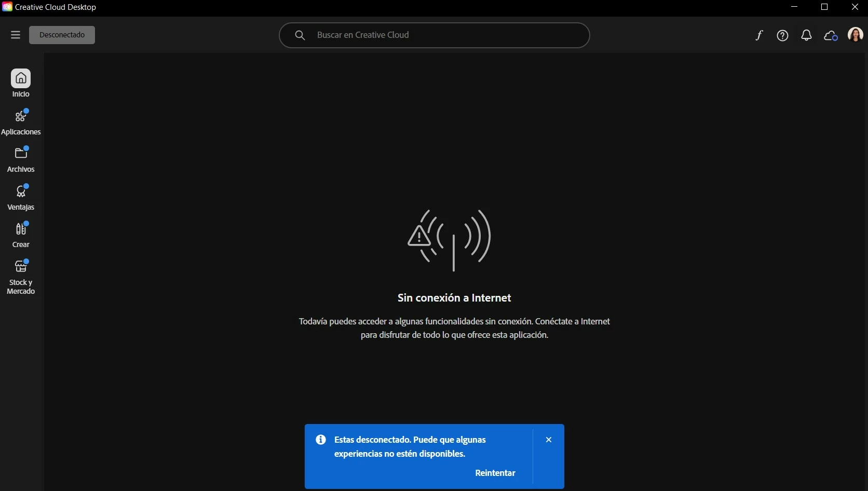Open the Crear tools section
This screenshot has height=491, width=868.
[21, 235]
